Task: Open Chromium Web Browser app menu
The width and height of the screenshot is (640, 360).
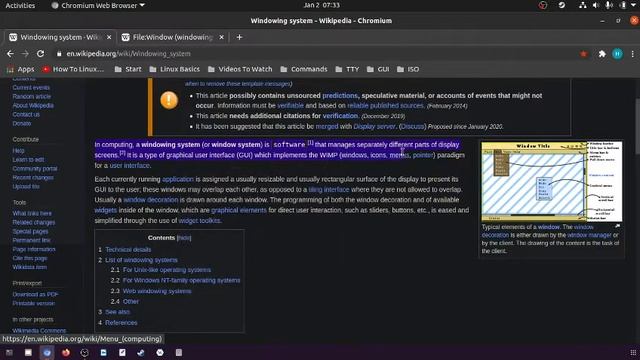Action: [x=98, y=5]
